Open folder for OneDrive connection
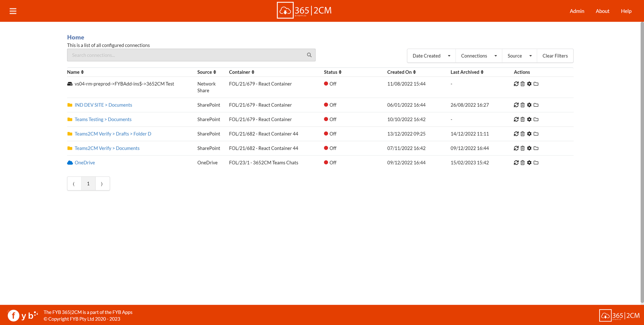 click(536, 163)
